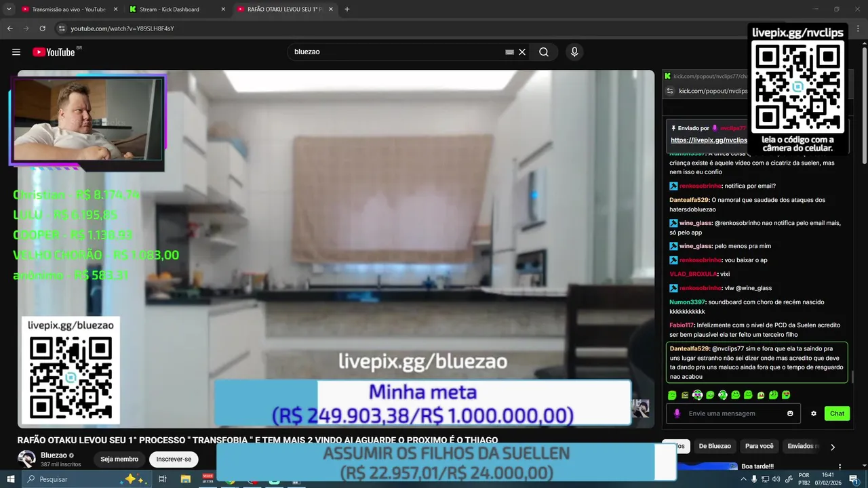Click the Windows taskbar 'Pesquisar' search box
Screen dimensions: 868x488
coord(87,479)
